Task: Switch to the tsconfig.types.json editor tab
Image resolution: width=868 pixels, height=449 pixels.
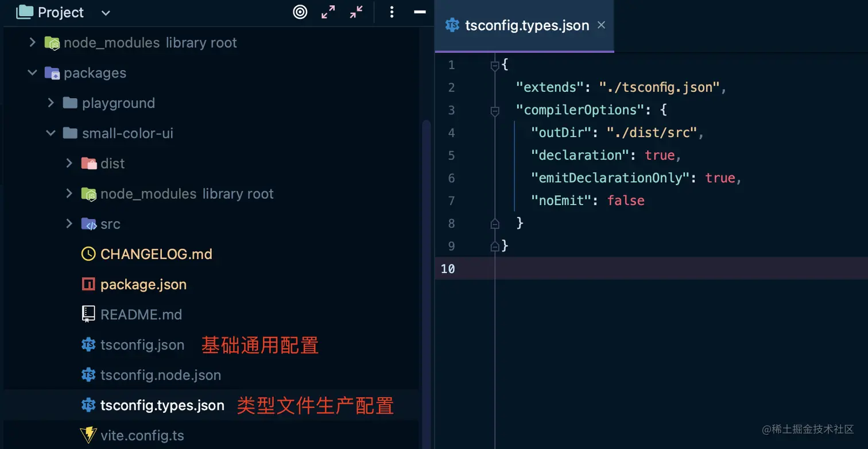Action: pyautogui.click(x=524, y=26)
